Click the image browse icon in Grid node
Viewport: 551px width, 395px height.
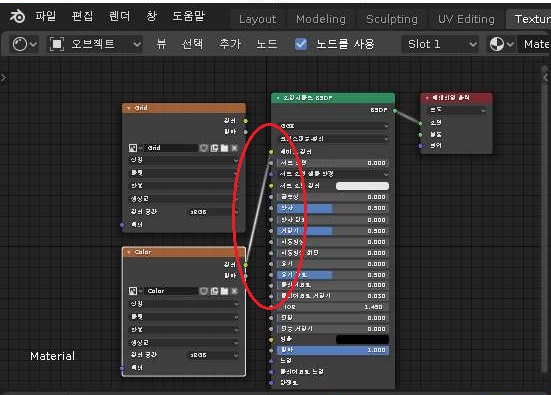pyautogui.click(x=134, y=148)
